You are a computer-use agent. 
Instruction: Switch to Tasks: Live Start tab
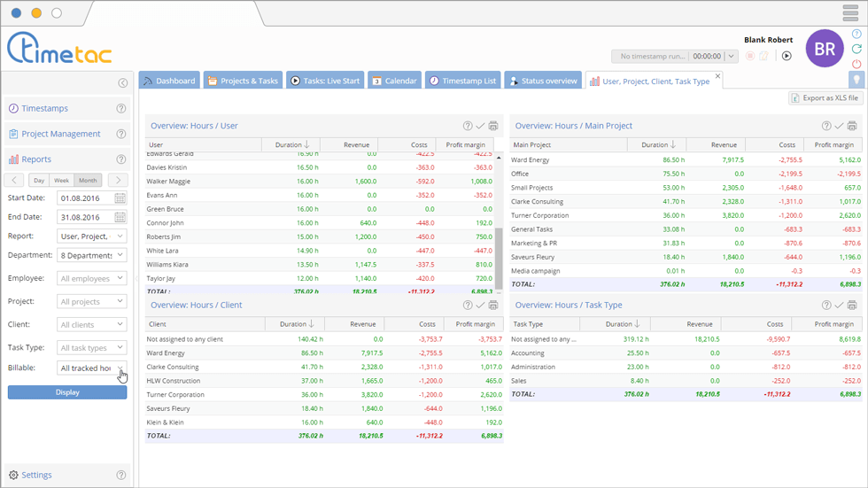(326, 81)
